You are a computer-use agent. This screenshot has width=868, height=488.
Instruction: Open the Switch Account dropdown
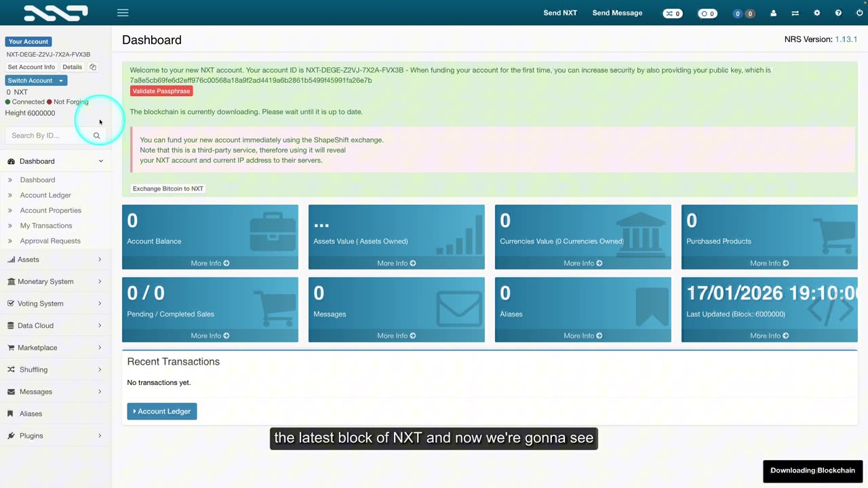tap(36, 81)
